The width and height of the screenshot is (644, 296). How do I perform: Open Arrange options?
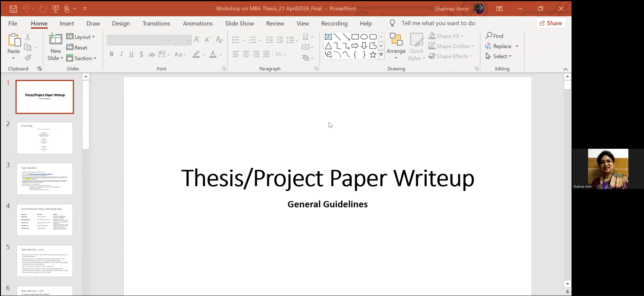pyautogui.click(x=396, y=47)
